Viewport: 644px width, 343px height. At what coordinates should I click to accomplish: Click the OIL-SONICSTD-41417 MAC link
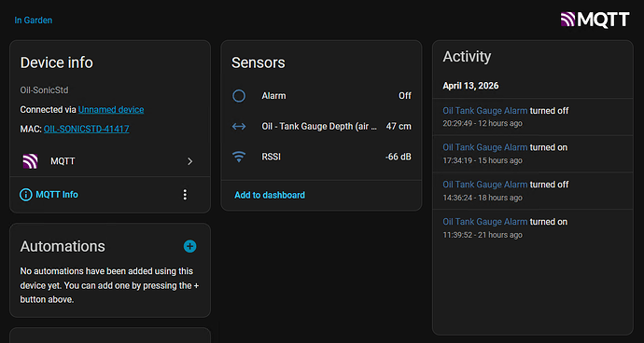click(x=86, y=129)
